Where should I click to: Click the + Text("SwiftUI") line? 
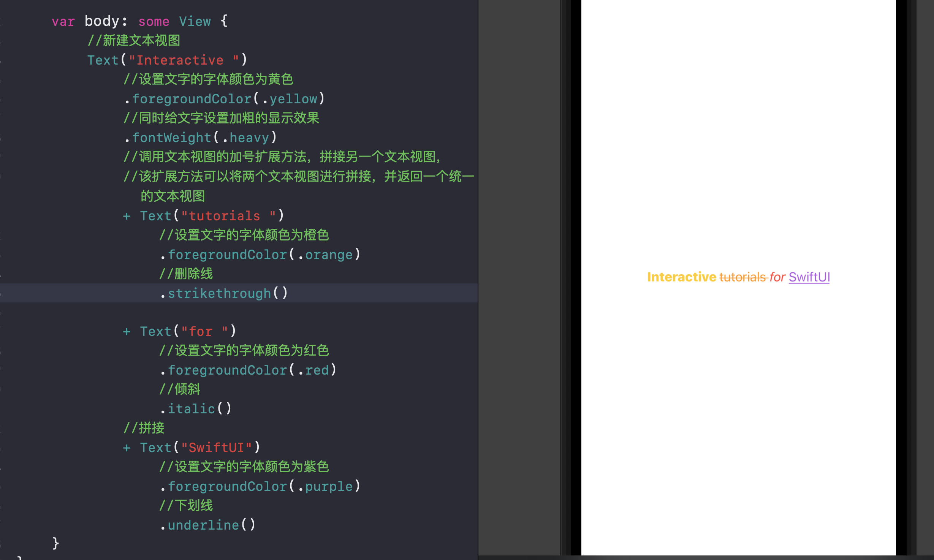[192, 448]
